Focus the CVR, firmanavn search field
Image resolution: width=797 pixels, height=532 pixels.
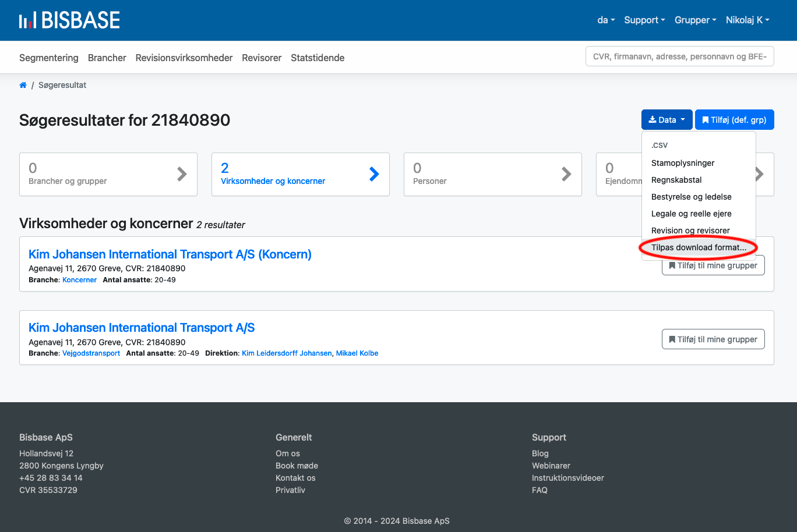tap(679, 56)
